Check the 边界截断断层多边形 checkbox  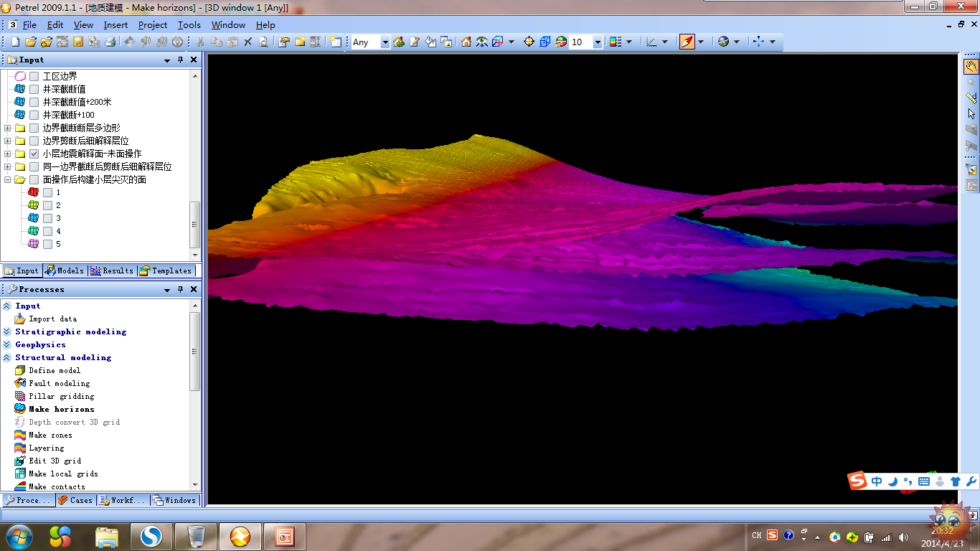click(34, 128)
